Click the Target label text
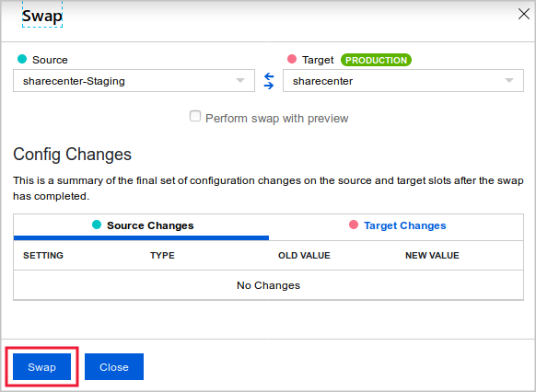The image size is (536, 392). [318, 60]
